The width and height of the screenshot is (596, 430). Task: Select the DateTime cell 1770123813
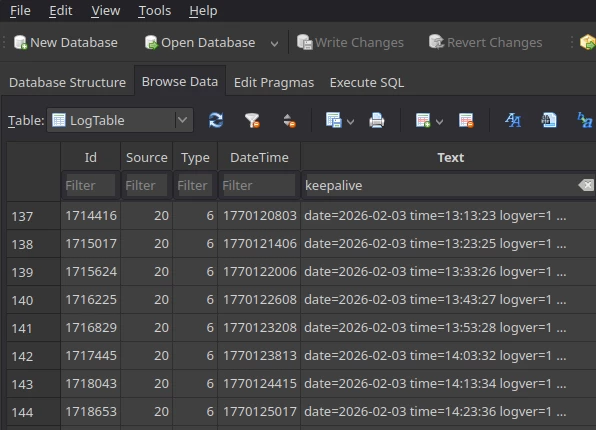tap(259, 356)
